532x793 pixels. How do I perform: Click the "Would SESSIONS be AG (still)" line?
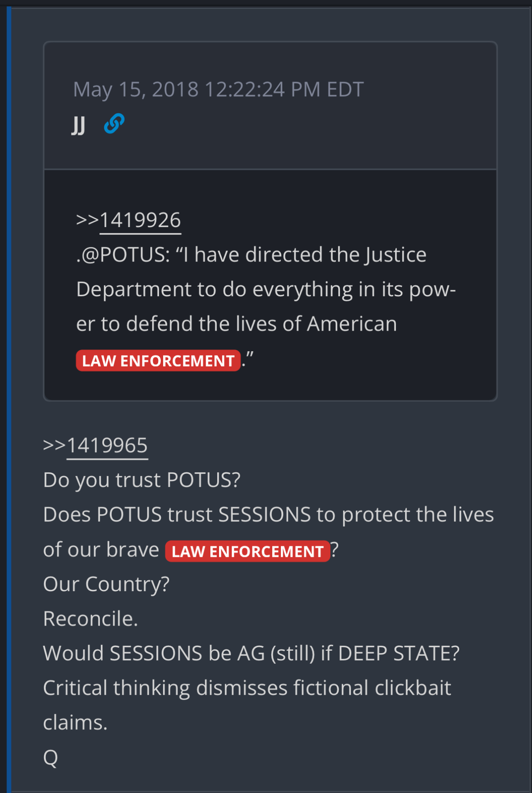(251, 654)
